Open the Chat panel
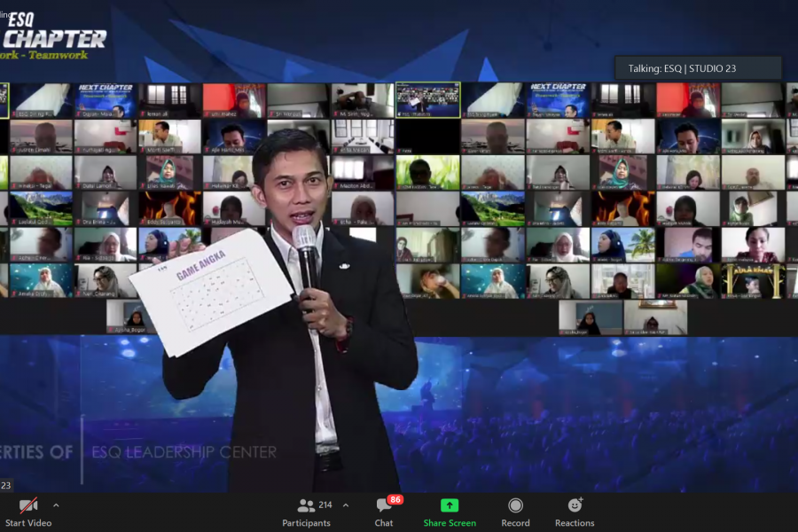This screenshot has width=798, height=532. tap(384, 511)
